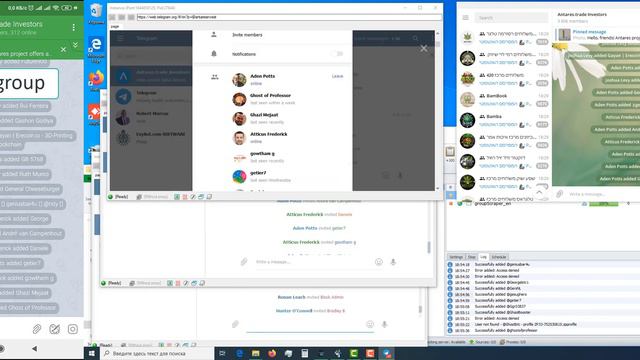640x360 pixels.
Task: Click the Schedule tab in bot panel
Action: pos(498,257)
